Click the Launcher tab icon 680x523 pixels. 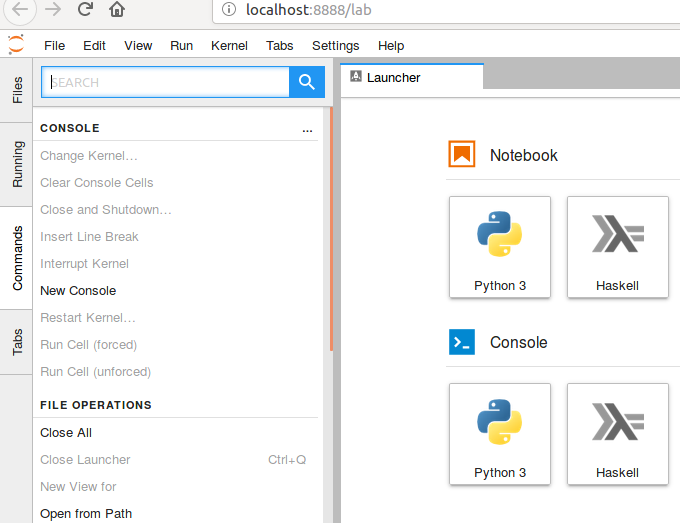coord(356,77)
